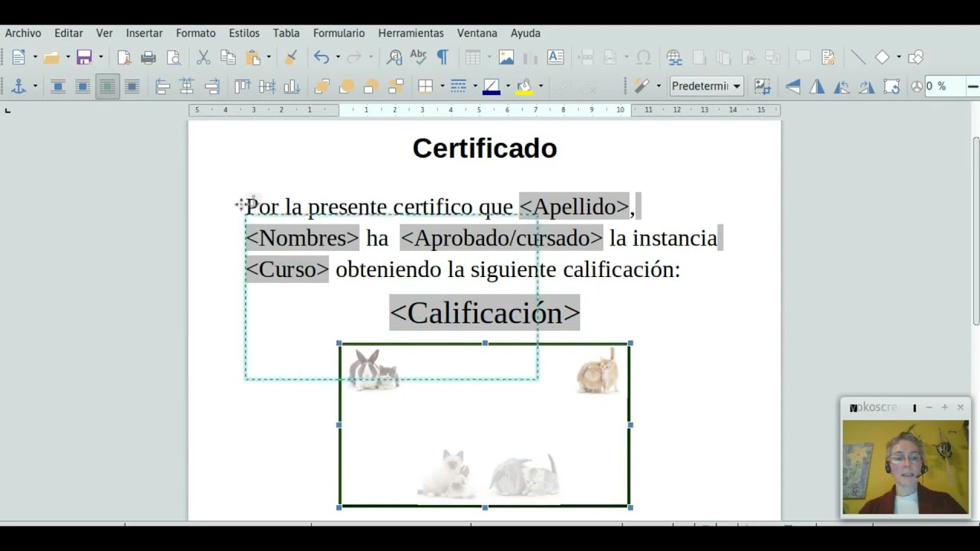Select the basic shapes diamond tool
This screenshot has height=551, width=980.
coord(882,57)
